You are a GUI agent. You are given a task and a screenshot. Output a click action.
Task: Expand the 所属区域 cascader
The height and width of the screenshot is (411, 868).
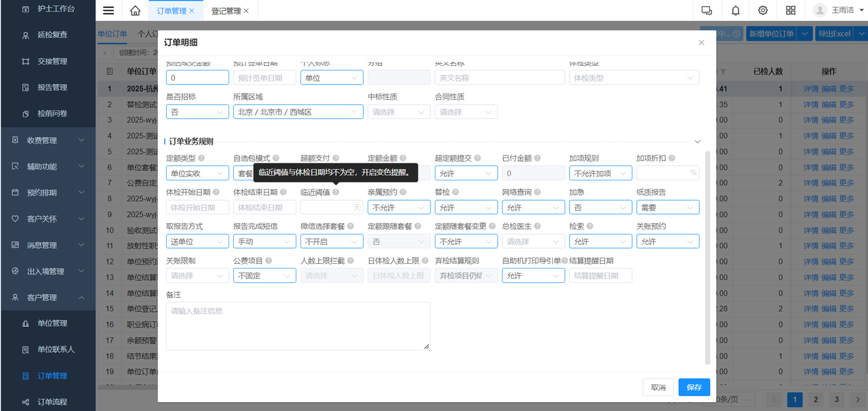click(298, 112)
